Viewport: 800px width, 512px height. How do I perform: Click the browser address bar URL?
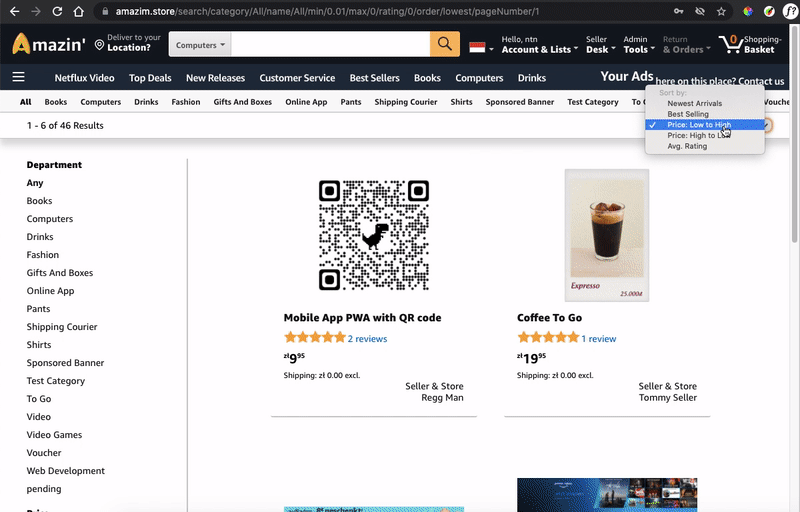click(327, 11)
